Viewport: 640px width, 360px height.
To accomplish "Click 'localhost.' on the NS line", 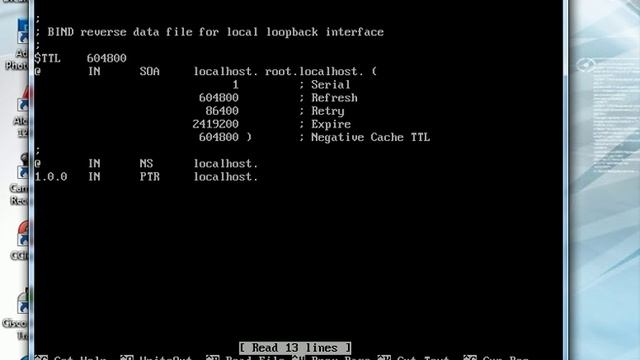I will pyautogui.click(x=226, y=164).
